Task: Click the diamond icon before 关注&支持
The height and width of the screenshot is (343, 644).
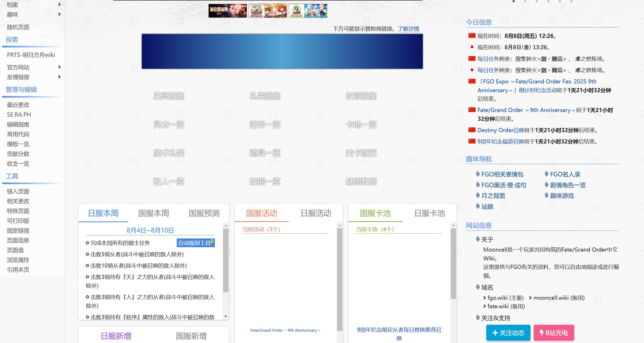Action: point(478,318)
